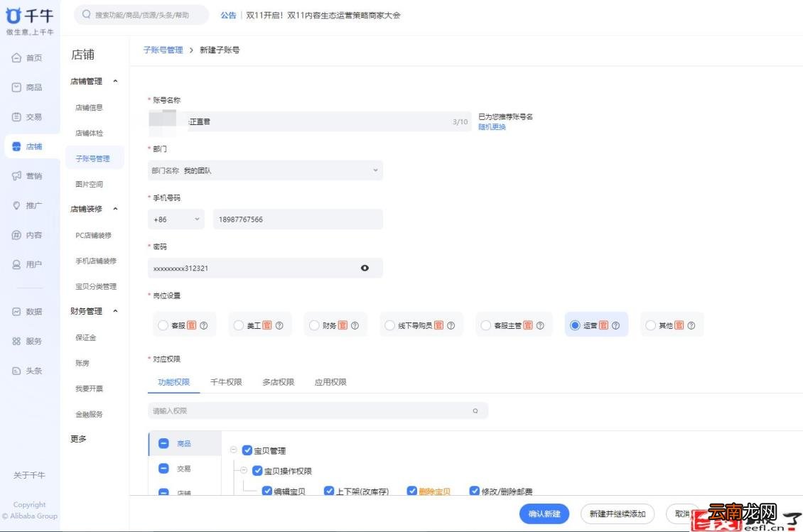Click the help icon next to 客服主管
This screenshot has width=803, height=532.
[540, 325]
